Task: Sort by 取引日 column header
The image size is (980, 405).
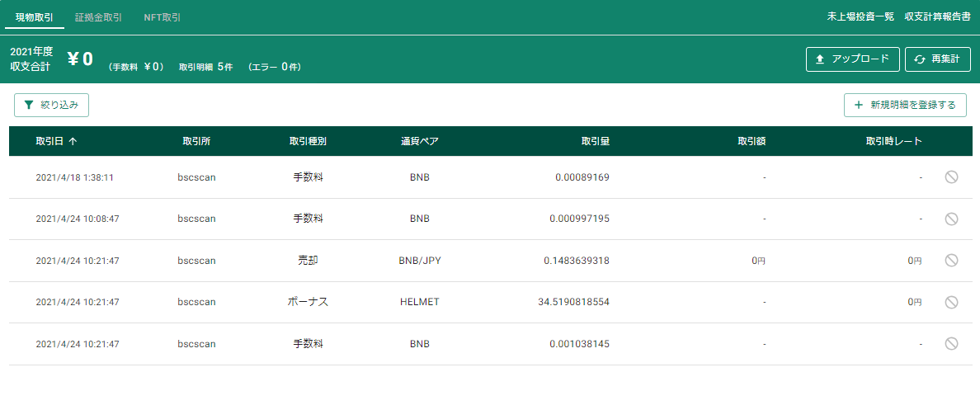Action: pos(49,141)
